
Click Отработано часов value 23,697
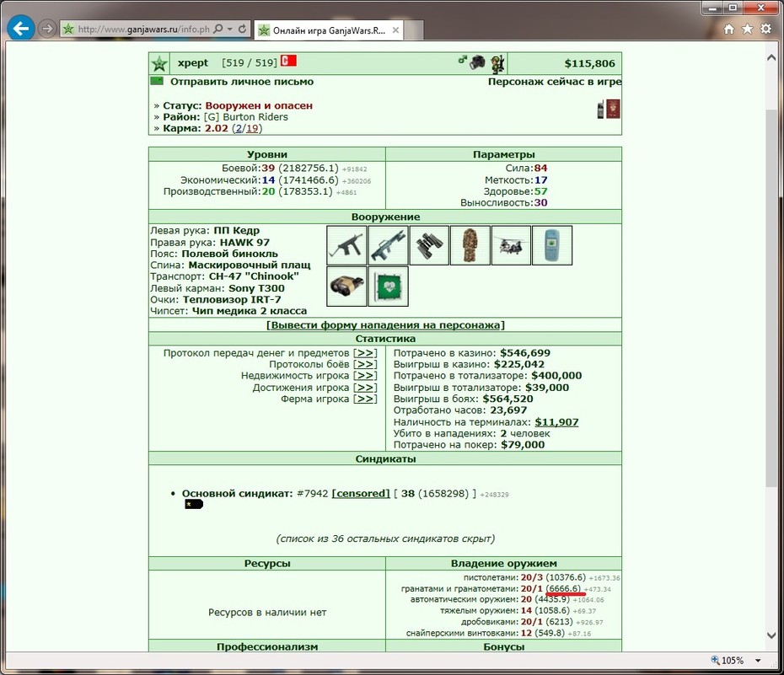click(508, 410)
